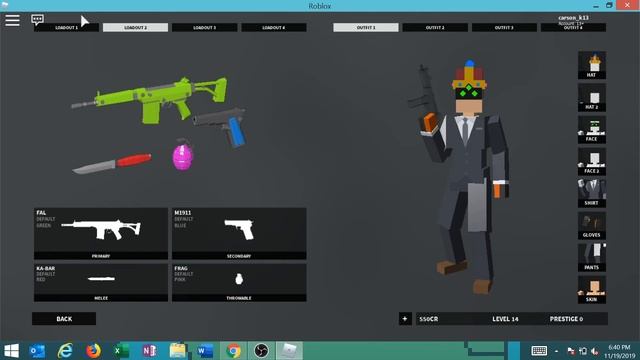This screenshot has height=360, width=640.
Task: Switch to Loadout 1 tab
Action: click(66, 27)
